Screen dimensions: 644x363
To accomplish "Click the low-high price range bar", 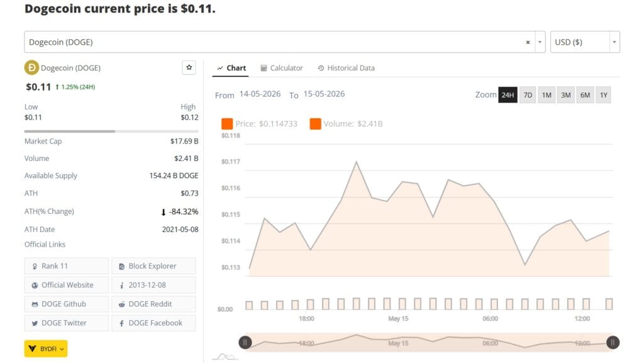I will [x=111, y=131].
